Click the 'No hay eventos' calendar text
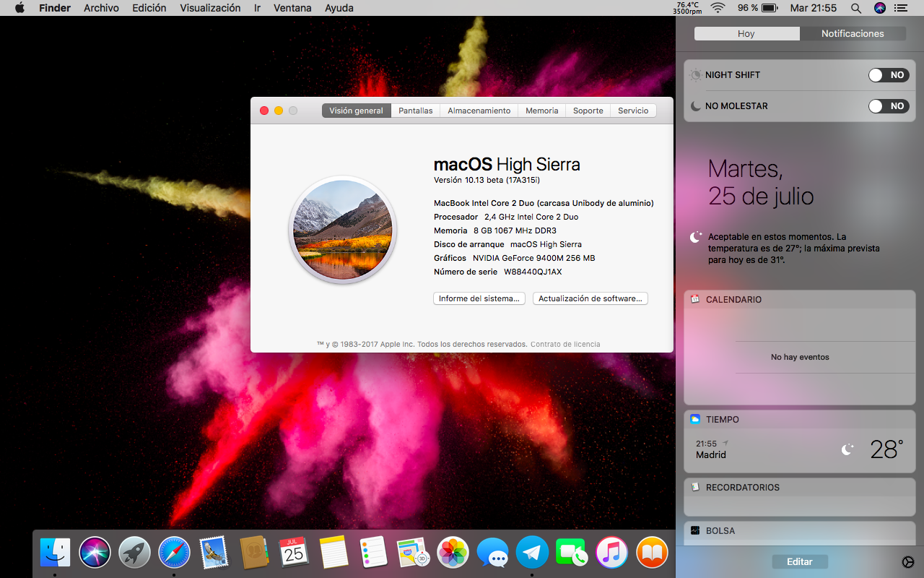Image resolution: width=924 pixels, height=578 pixels. tap(800, 357)
